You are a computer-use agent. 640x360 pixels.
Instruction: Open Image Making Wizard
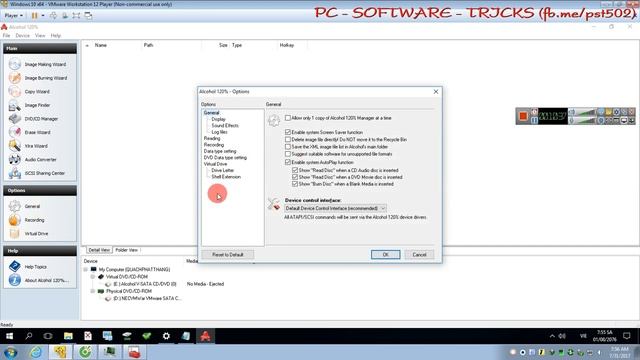39,64
